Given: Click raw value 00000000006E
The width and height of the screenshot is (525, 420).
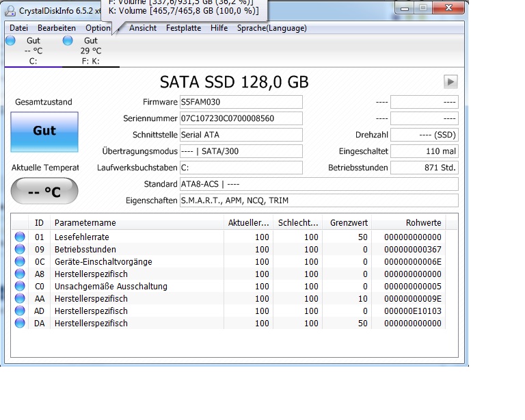Looking at the screenshot, I should tap(412, 262).
